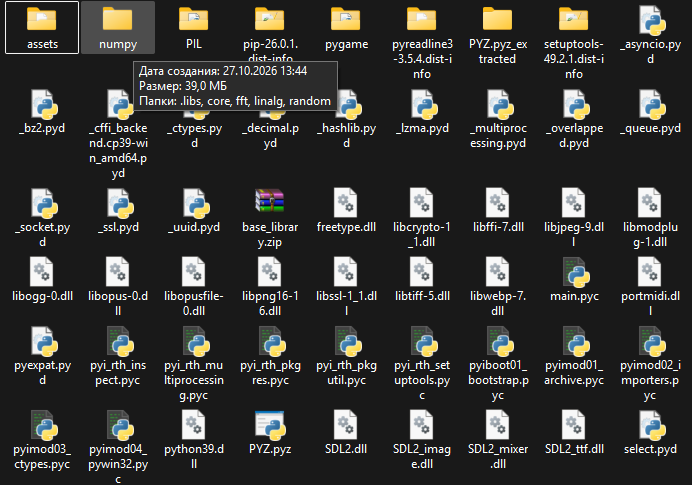Select the pyi_rth_pkgutil.pyc file icon
Screen dimensions: 692x485
coord(348,341)
